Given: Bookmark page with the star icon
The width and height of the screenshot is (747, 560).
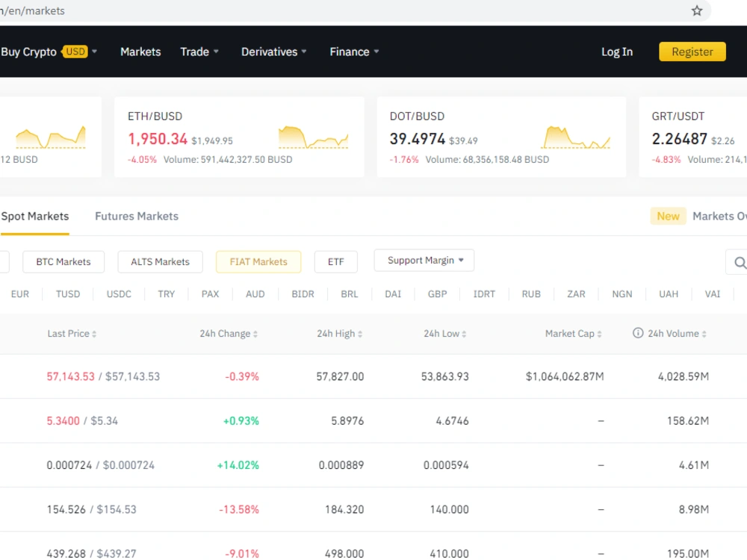Looking at the screenshot, I should pyautogui.click(x=696, y=10).
